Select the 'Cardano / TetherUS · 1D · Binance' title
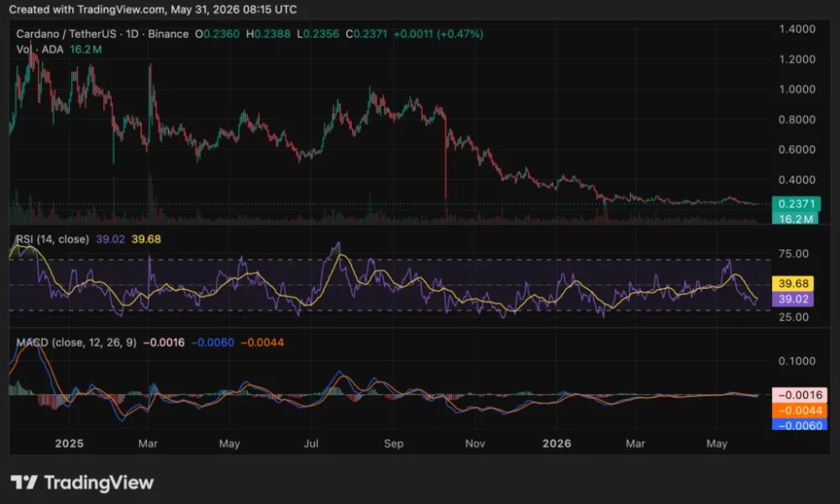 [x=102, y=34]
